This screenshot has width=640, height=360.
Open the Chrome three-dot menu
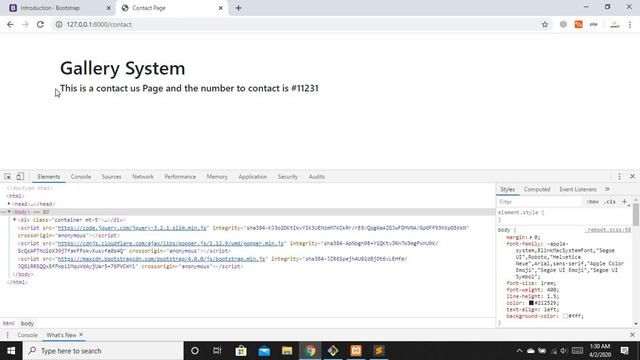630,24
